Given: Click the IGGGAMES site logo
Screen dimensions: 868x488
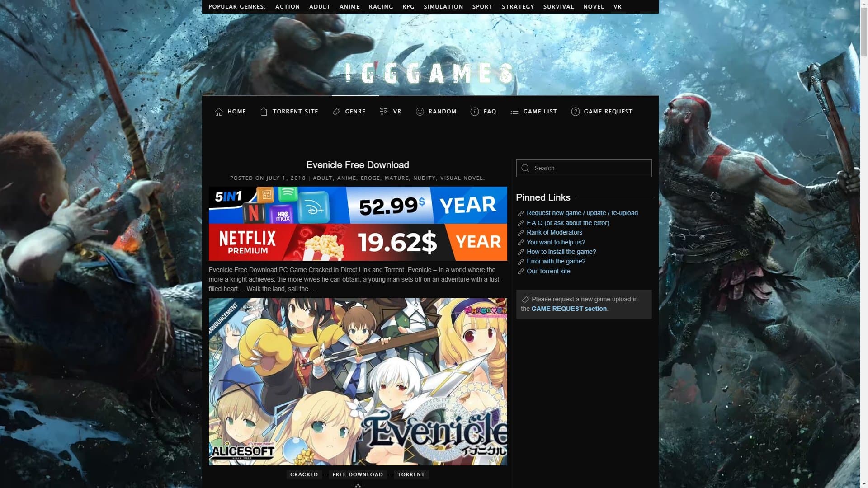Looking at the screenshot, I should [x=429, y=73].
